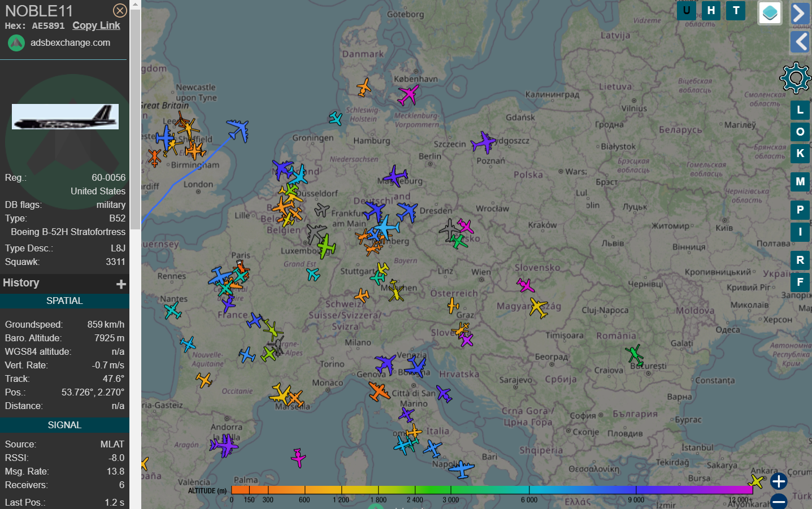This screenshot has height=509, width=812.
Task: Zoom in with the plus button
Action: point(779,481)
